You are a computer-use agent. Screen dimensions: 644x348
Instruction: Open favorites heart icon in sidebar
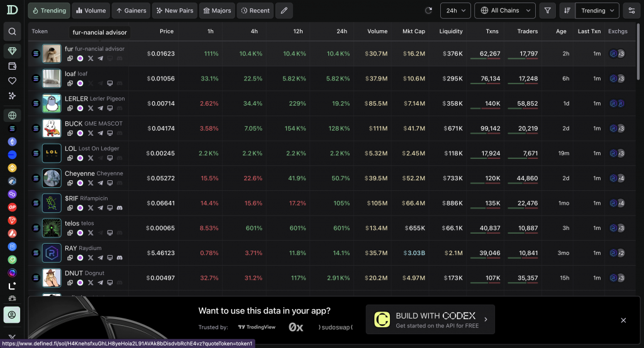(x=12, y=81)
